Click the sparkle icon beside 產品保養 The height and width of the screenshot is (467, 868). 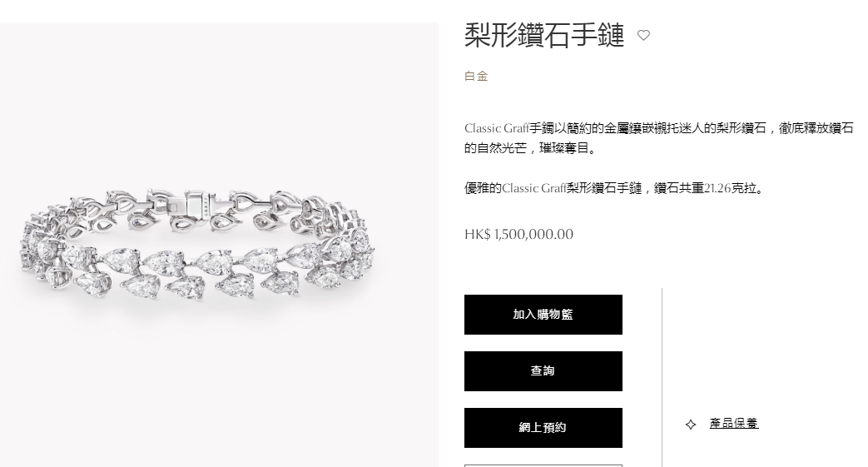(690, 425)
